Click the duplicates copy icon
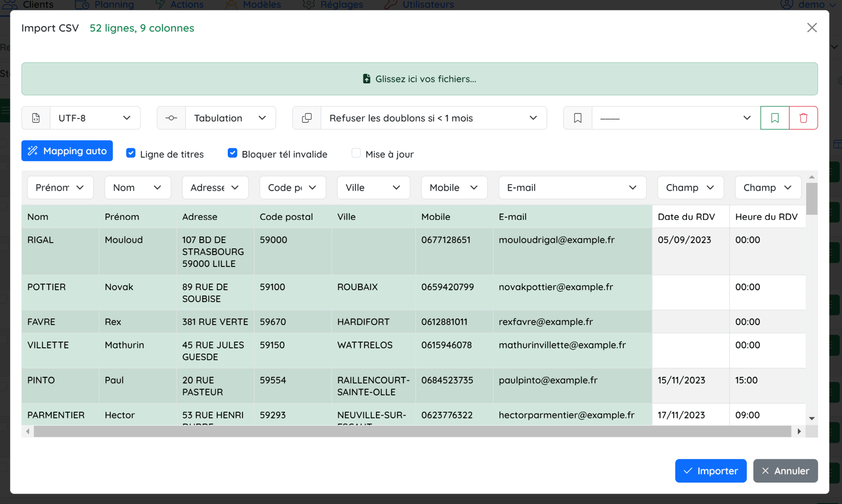842x504 pixels. 307,118
